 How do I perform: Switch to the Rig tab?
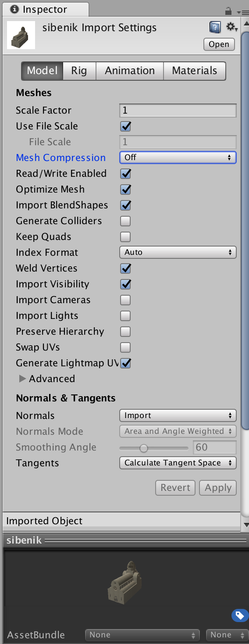point(79,71)
